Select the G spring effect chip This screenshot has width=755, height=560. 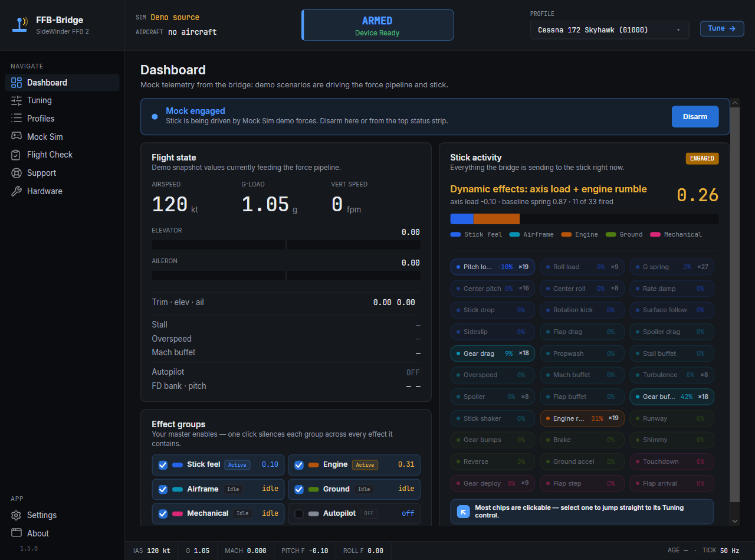click(672, 267)
